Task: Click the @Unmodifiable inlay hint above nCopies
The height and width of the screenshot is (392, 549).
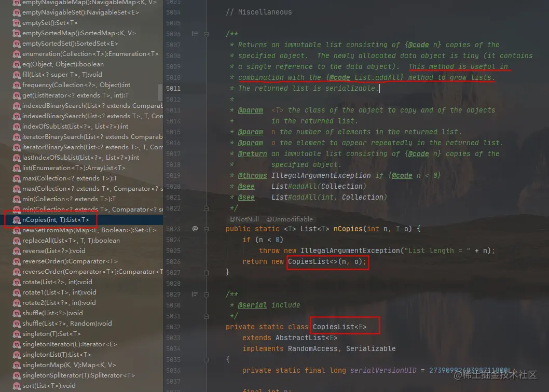Action: pyautogui.click(x=290, y=219)
